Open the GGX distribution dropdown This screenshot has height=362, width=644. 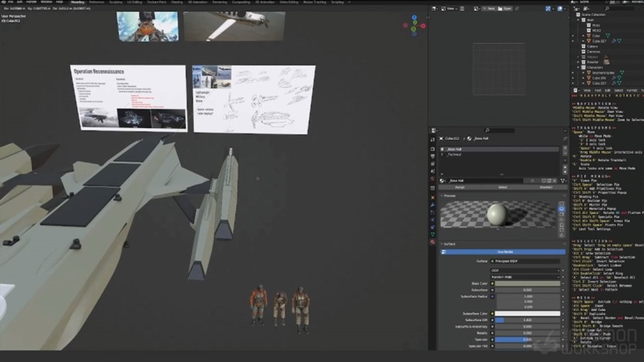525,271
